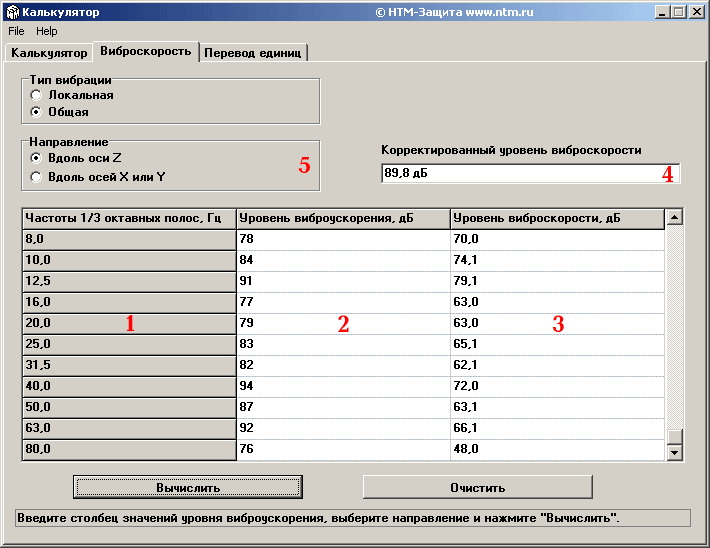Click the 40,0 Hz frequency row
Viewport: 710px width, 548px height.
(x=129, y=387)
